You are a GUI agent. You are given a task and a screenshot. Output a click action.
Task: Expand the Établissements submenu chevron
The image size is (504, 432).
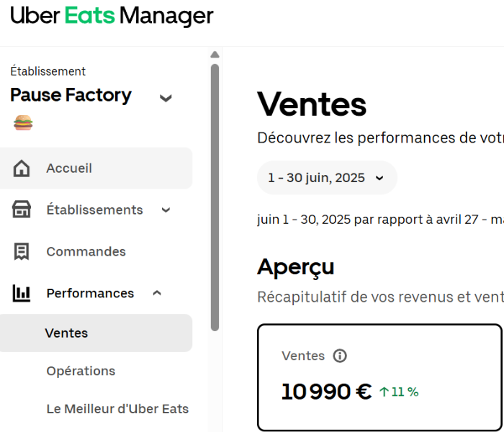tap(166, 210)
